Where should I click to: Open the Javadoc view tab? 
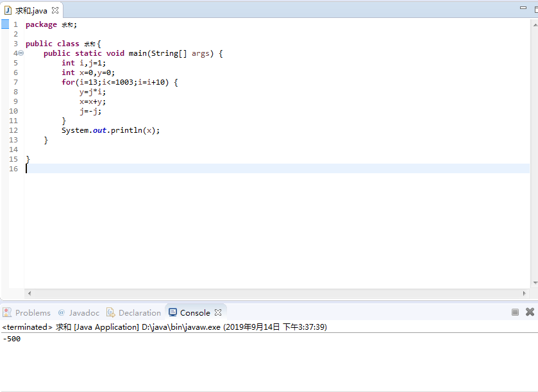[79, 312]
